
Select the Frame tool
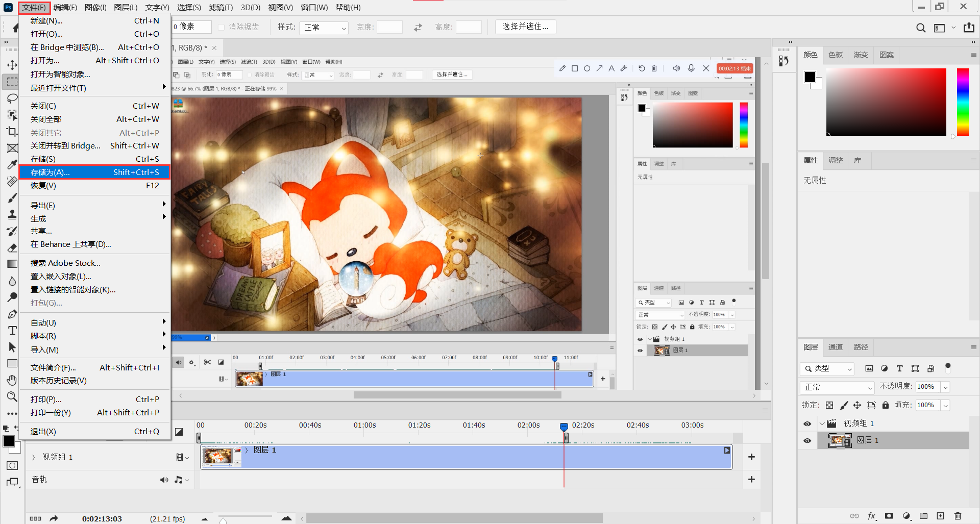12,148
